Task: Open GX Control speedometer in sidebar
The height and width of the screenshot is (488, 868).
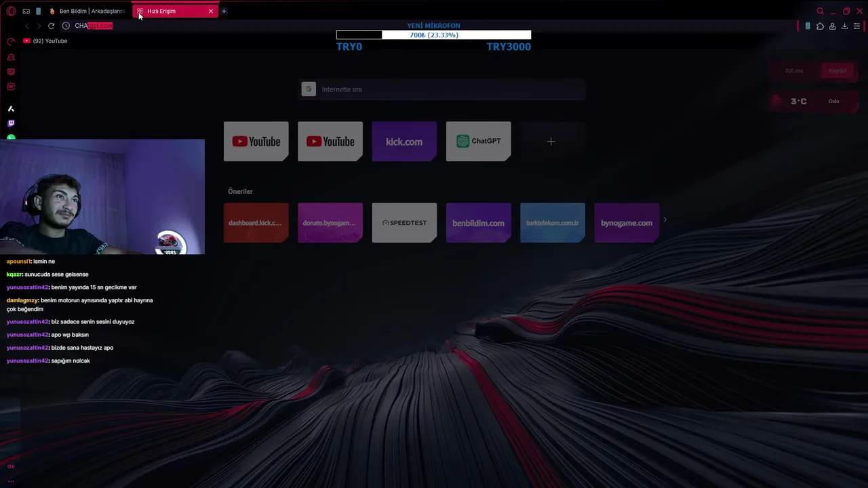Action: (x=11, y=42)
